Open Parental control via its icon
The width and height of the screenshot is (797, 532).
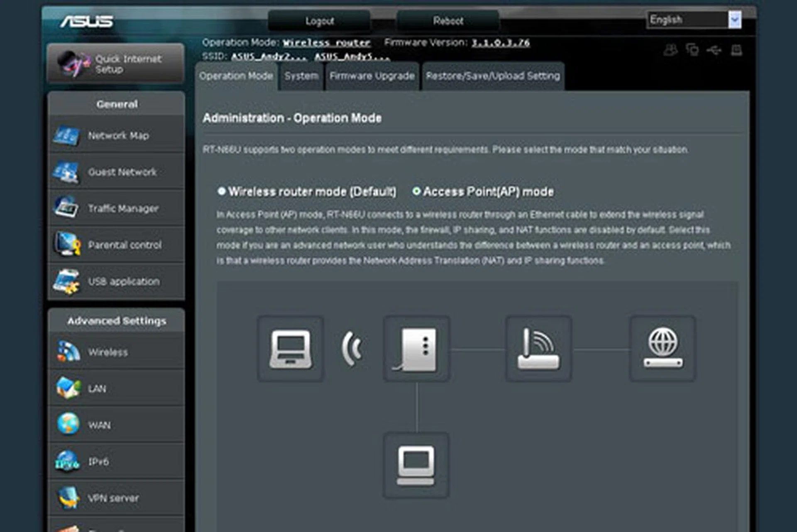click(x=66, y=244)
